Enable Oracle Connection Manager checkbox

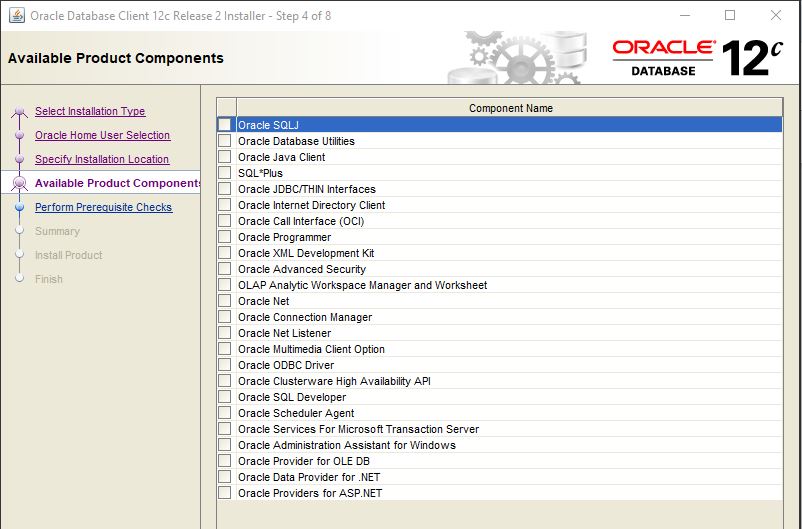point(225,317)
